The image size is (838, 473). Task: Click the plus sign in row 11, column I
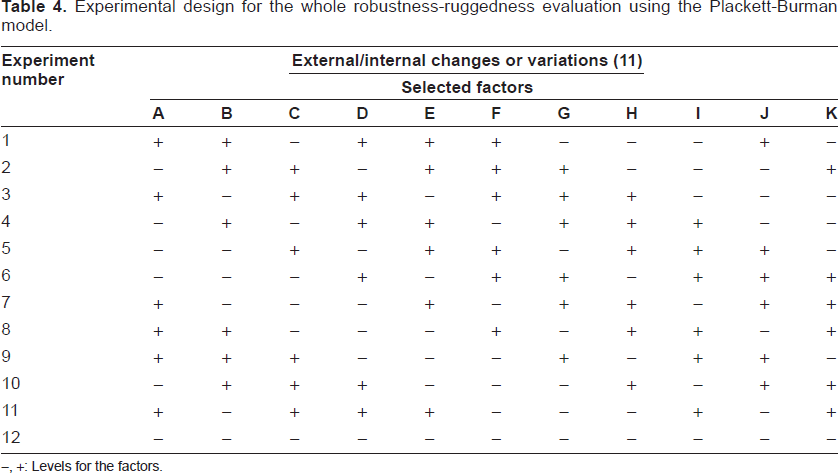click(698, 413)
